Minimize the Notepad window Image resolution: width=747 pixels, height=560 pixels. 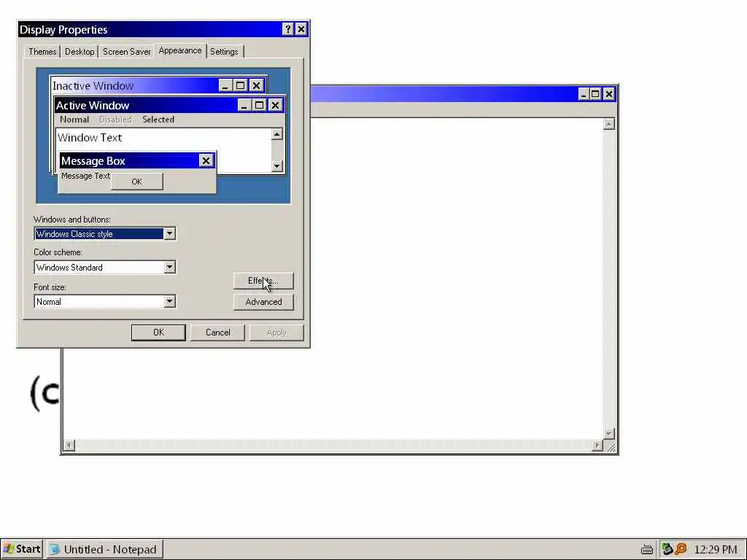(584, 94)
